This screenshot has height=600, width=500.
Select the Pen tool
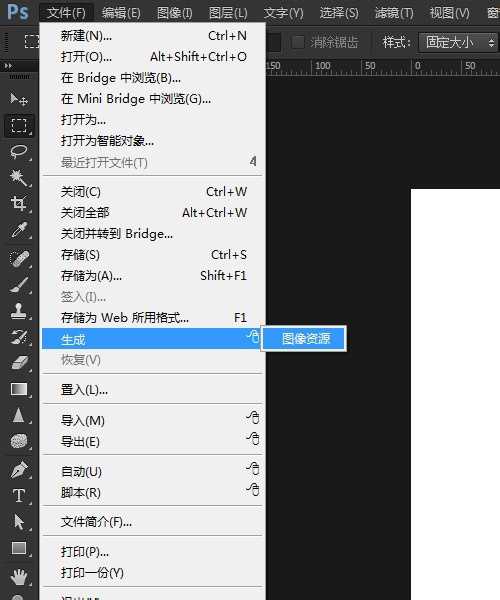point(18,470)
